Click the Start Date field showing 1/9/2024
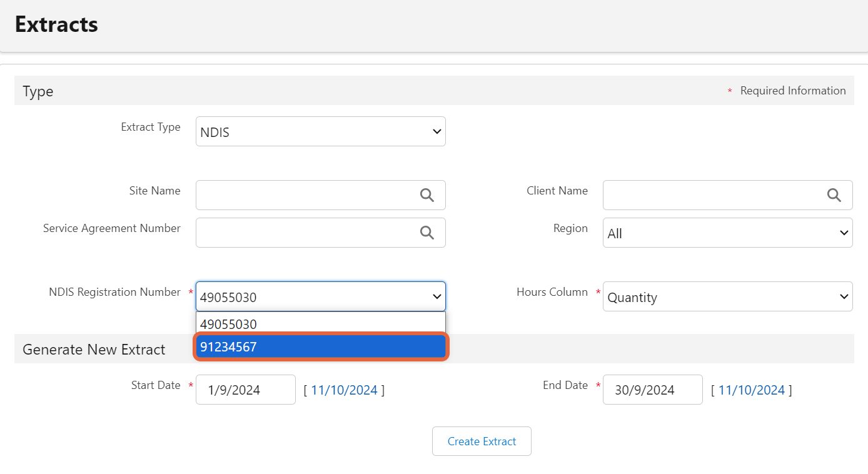868x474 pixels. [245, 390]
